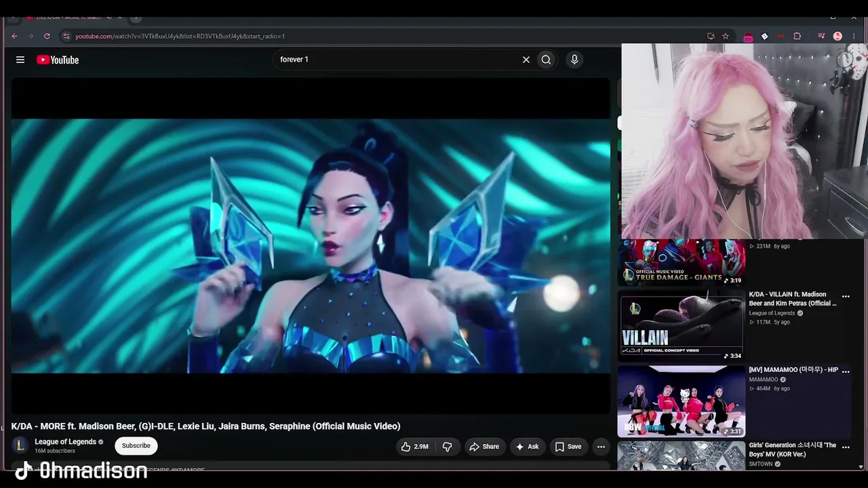Open True Damage Giants video thumbnail
The height and width of the screenshot is (488, 868).
tap(682, 262)
